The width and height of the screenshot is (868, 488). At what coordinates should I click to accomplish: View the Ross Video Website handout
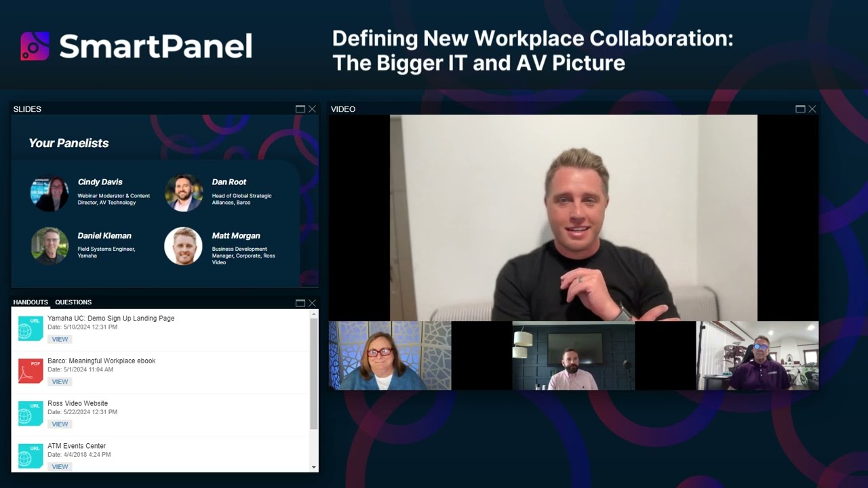point(60,424)
